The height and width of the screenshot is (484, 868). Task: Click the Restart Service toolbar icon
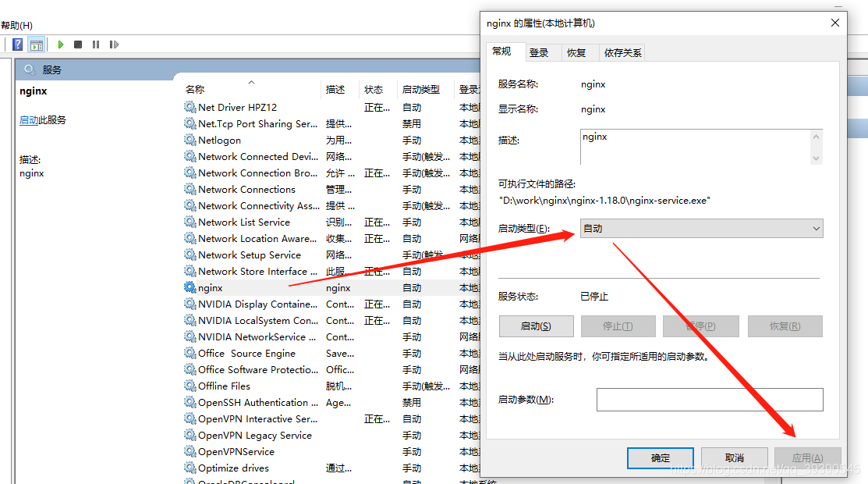pos(114,44)
